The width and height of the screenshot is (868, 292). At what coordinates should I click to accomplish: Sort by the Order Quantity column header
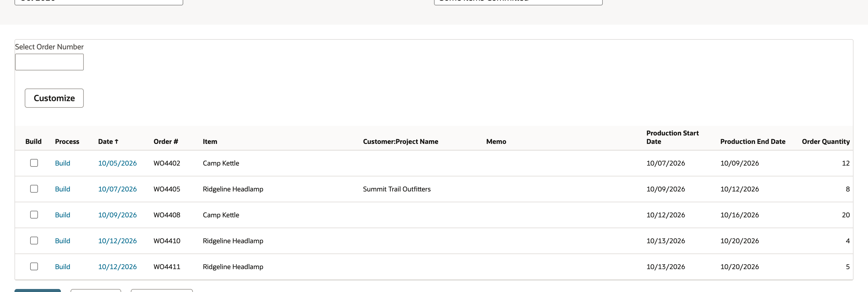[x=826, y=141]
